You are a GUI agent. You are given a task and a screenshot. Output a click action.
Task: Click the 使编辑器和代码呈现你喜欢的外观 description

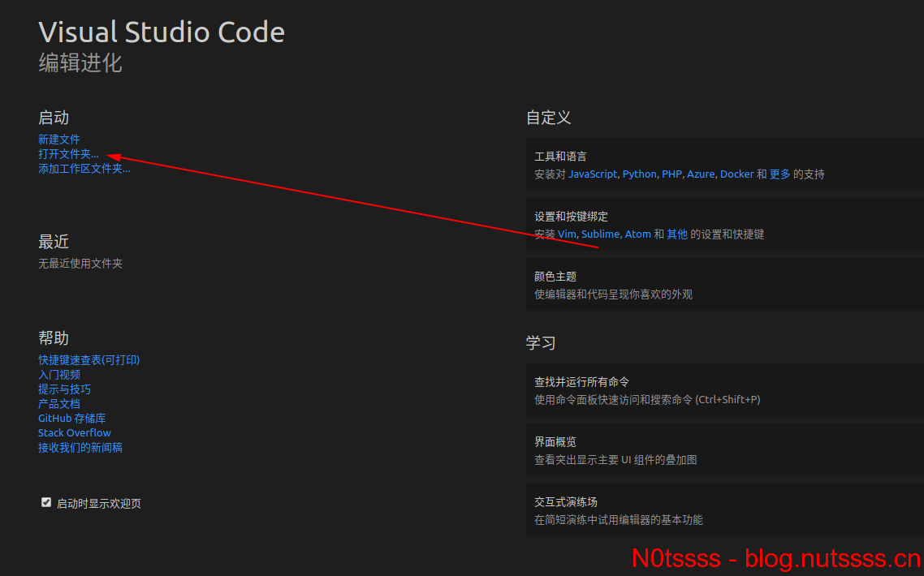coord(614,294)
